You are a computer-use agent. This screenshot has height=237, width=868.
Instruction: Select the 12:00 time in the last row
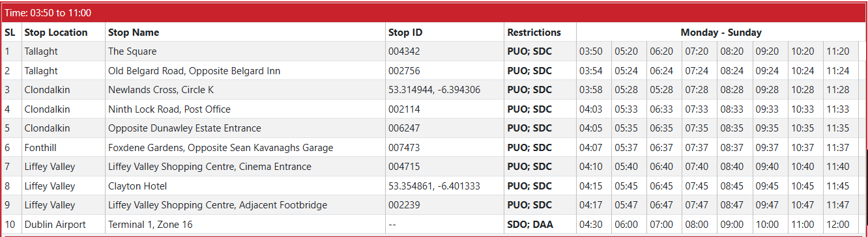838,225
